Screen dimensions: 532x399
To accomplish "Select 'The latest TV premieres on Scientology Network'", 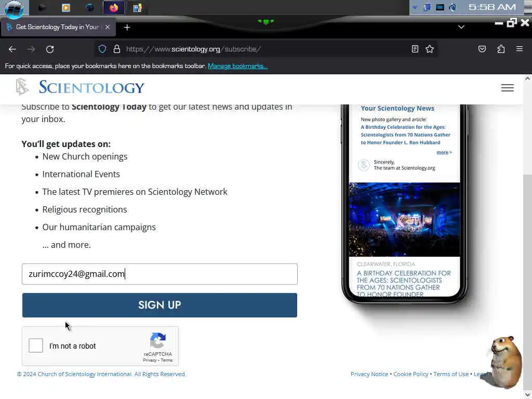I will click(135, 192).
